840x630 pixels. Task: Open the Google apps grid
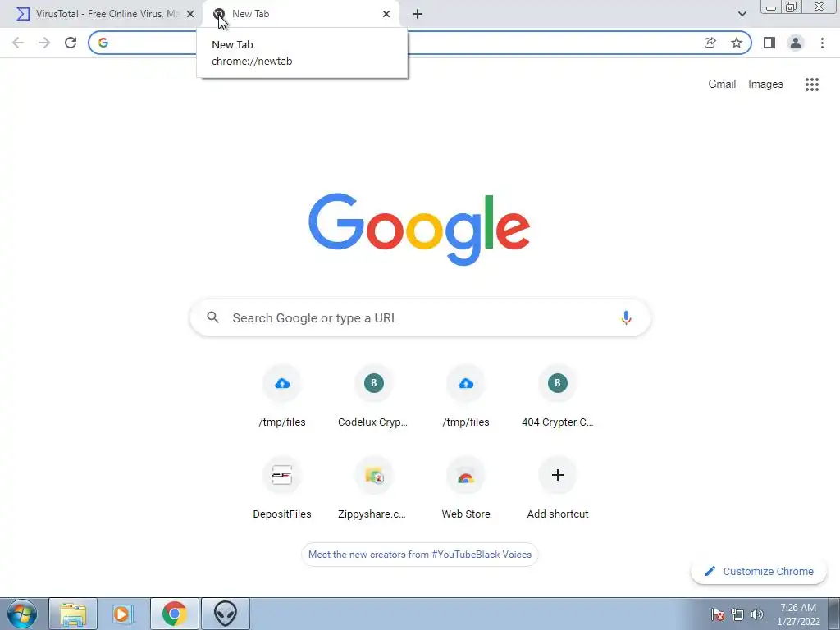point(812,84)
